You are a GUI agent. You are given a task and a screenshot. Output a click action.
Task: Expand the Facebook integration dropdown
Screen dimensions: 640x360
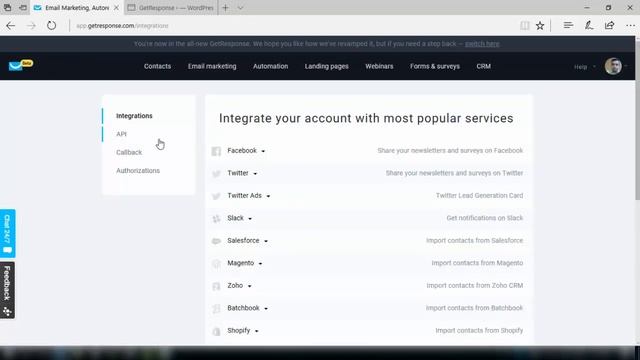pyautogui.click(x=263, y=151)
